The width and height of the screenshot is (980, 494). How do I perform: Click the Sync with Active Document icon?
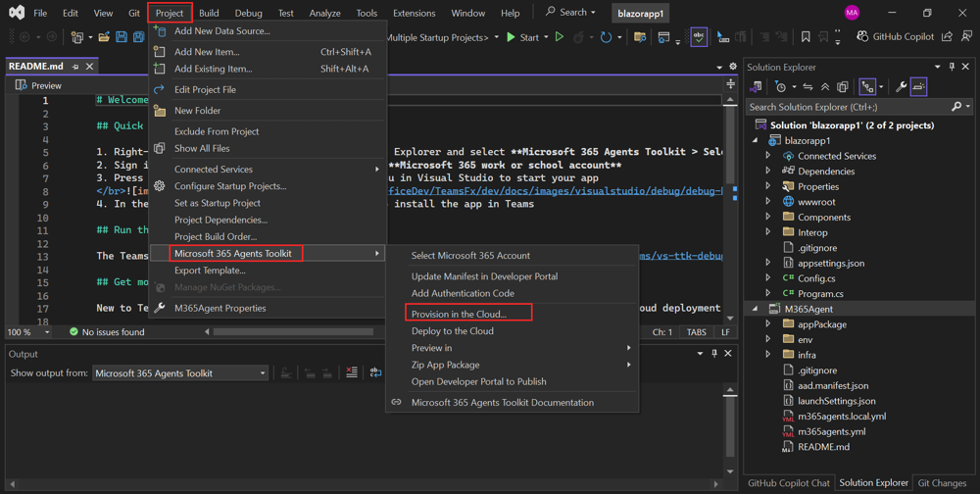[808, 87]
